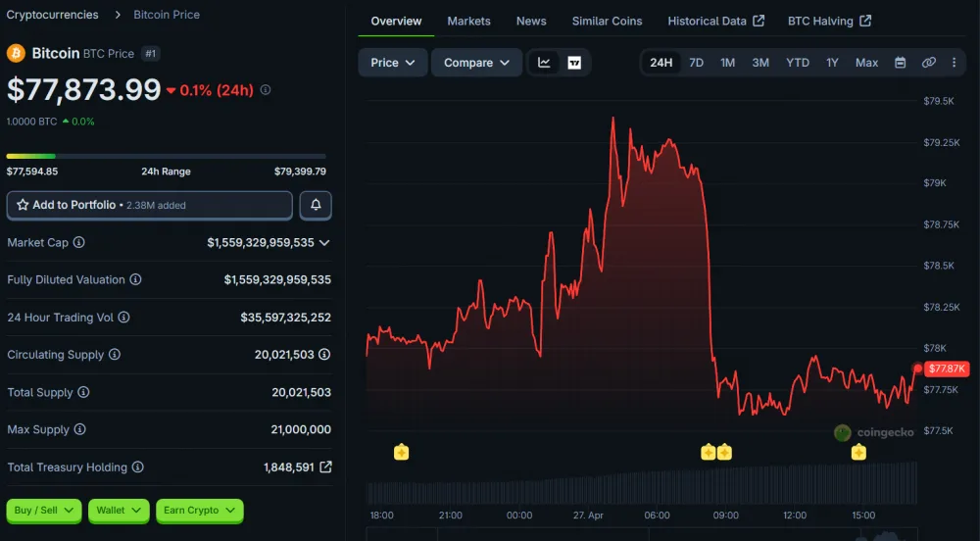Click the volume range navigator below the chart
The image size is (980, 541).
(x=641, y=534)
